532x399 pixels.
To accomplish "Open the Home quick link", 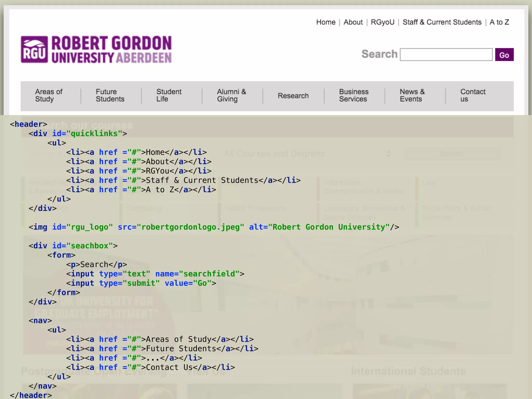I will tap(325, 22).
